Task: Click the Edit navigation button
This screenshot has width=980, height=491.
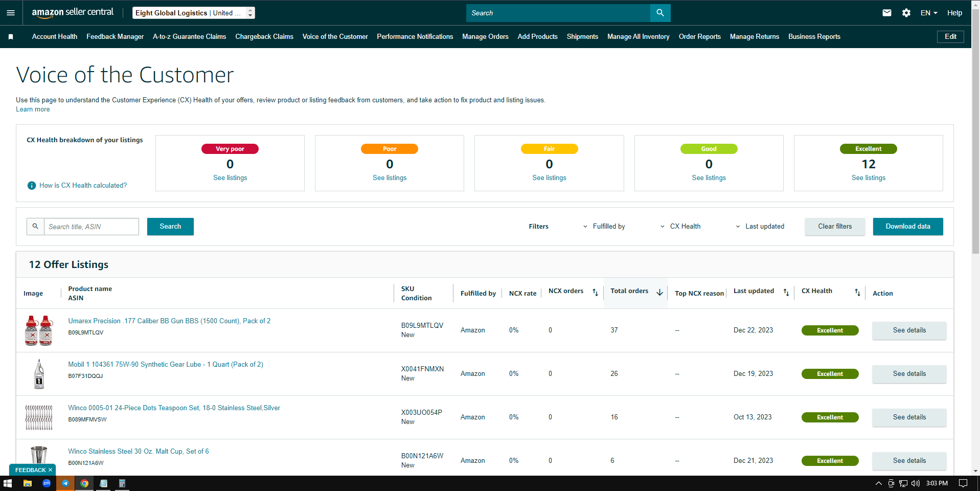Action: 950,37
